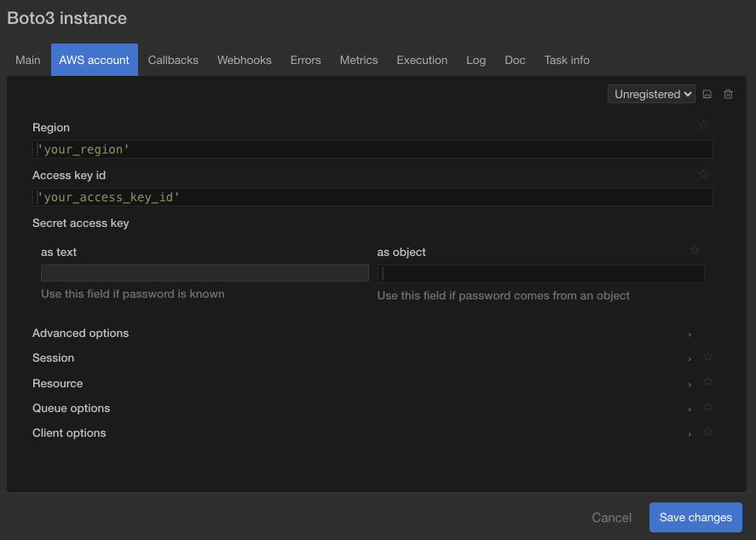Star the Region field

coord(703,125)
